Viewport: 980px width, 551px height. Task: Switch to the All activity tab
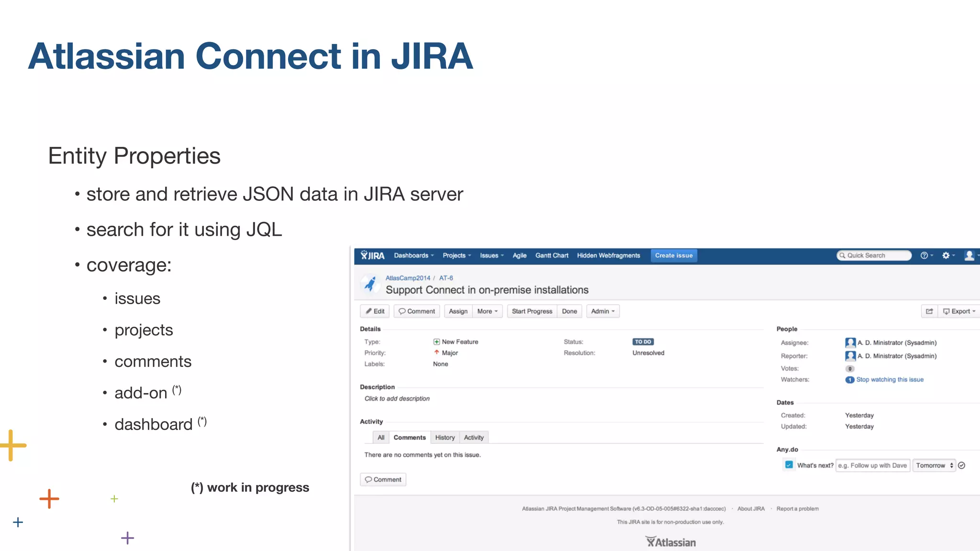click(381, 438)
